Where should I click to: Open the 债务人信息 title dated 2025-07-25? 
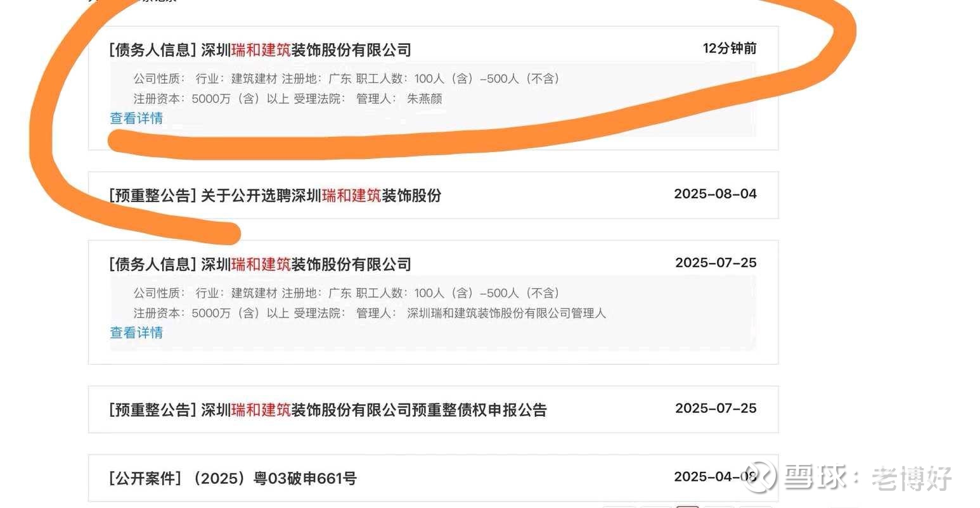point(260,264)
